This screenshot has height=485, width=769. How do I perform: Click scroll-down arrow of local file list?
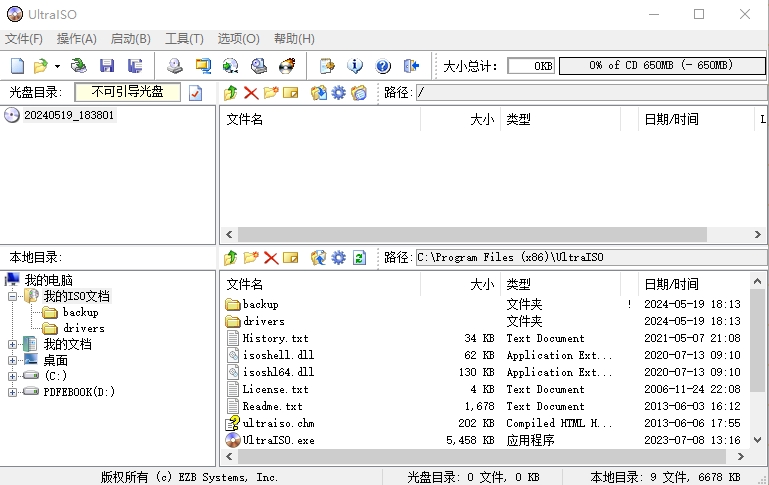coord(757,440)
